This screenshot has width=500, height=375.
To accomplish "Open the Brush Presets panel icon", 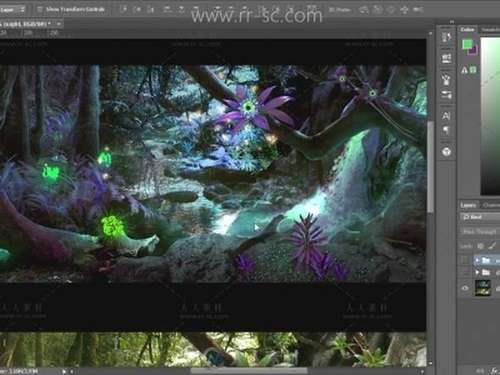I will coord(446,95).
